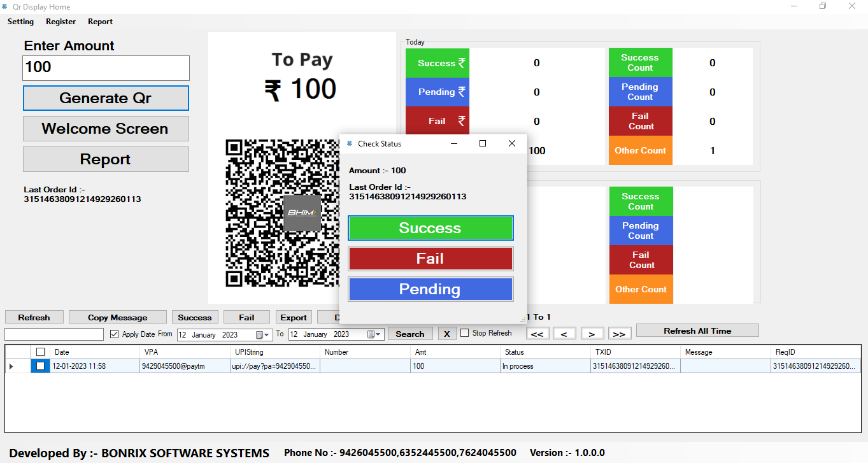
Task: Click Refresh All Time button
Action: pos(697,331)
